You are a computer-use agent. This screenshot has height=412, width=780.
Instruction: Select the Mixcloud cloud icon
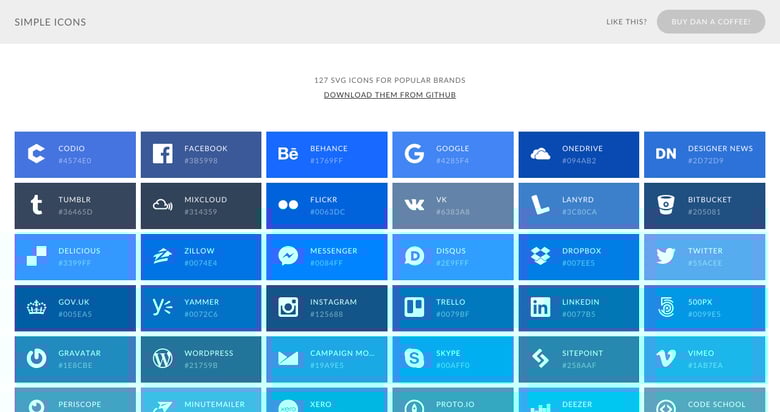click(x=162, y=205)
